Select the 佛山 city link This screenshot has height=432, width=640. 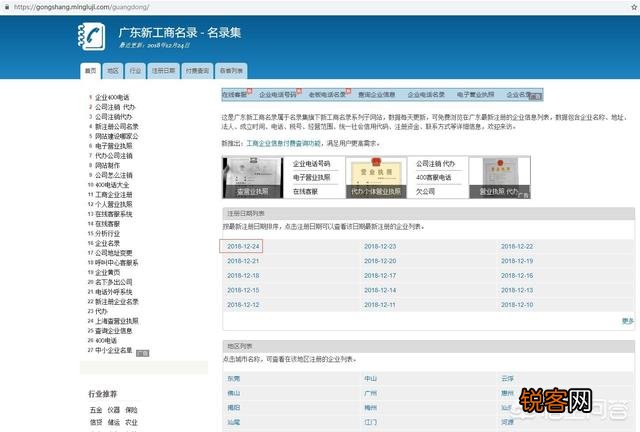pos(233,393)
